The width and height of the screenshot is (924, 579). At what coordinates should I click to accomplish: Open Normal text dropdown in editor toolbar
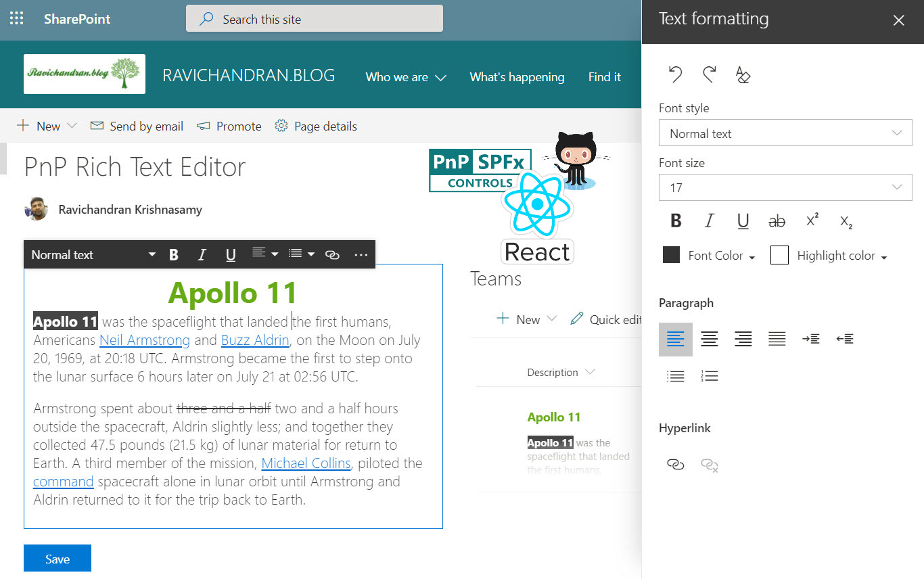[x=93, y=255]
